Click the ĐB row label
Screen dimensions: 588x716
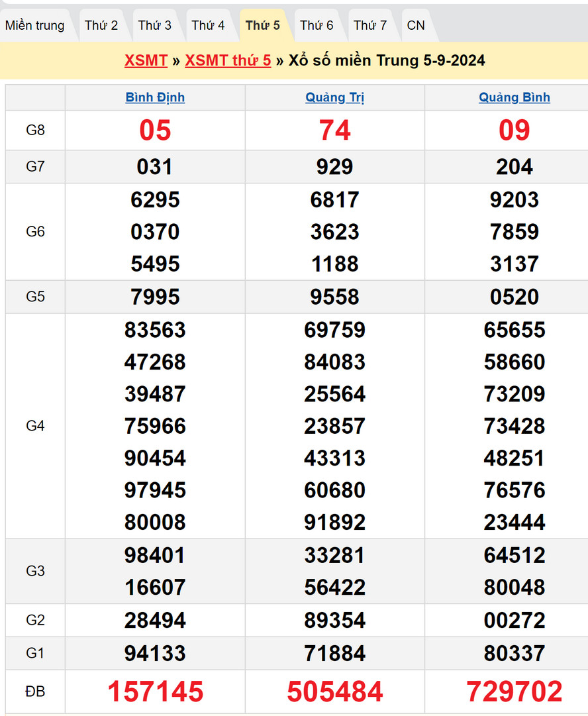[x=35, y=691]
